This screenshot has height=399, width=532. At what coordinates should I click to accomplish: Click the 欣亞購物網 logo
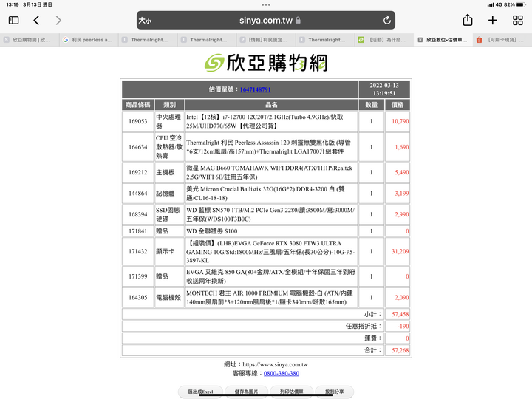click(x=266, y=63)
